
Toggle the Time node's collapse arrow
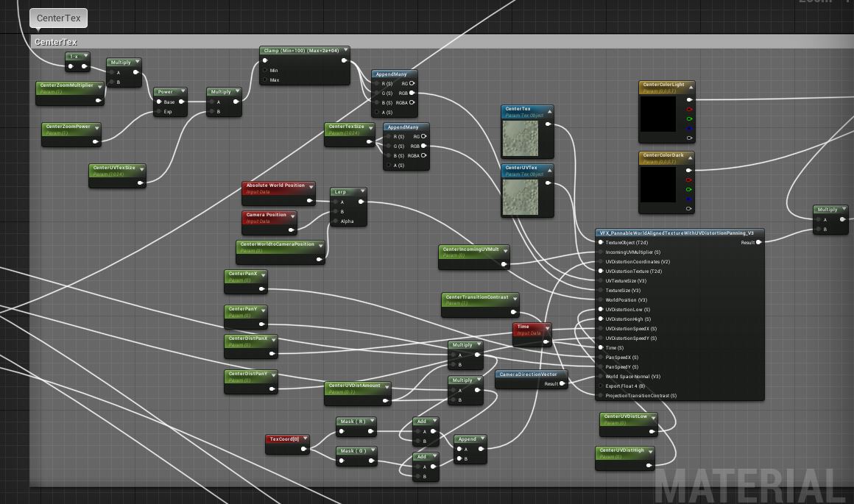[546, 327]
